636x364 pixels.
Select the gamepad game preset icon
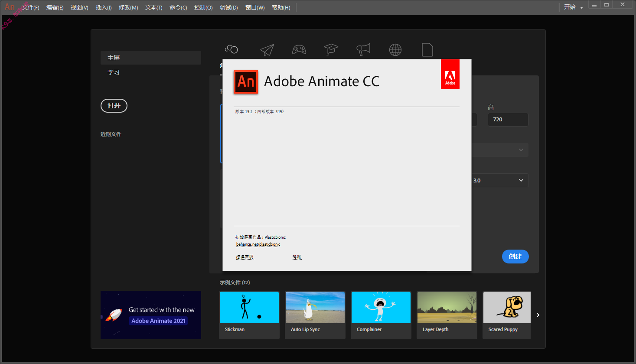(x=299, y=50)
